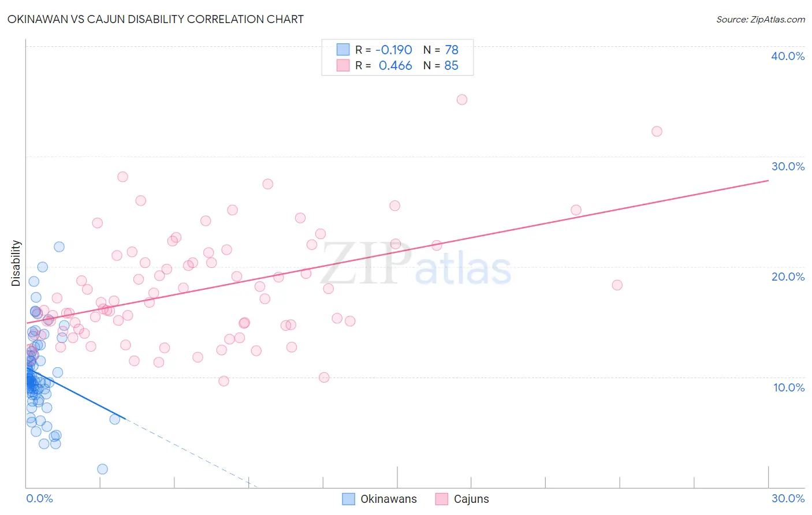Click the pink swatch in R/N stats box
The width and height of the screenshot is (812, 515).
[x=343, y=65]
